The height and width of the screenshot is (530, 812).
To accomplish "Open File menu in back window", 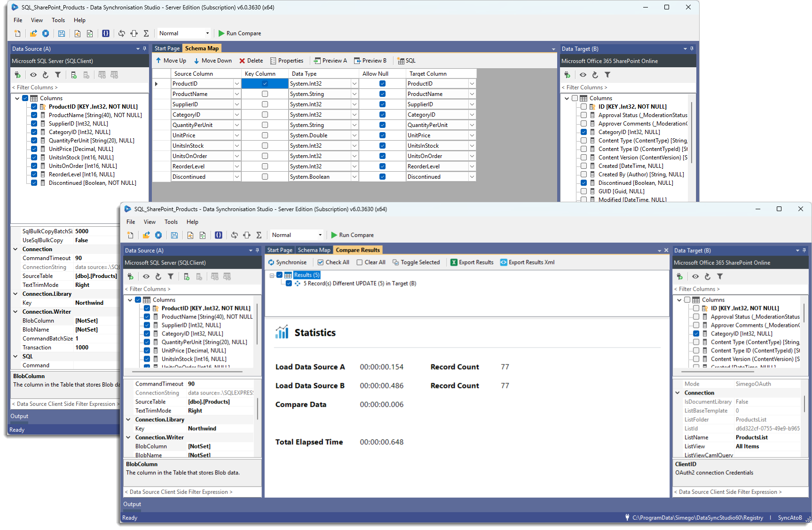I will pos(18,20).
